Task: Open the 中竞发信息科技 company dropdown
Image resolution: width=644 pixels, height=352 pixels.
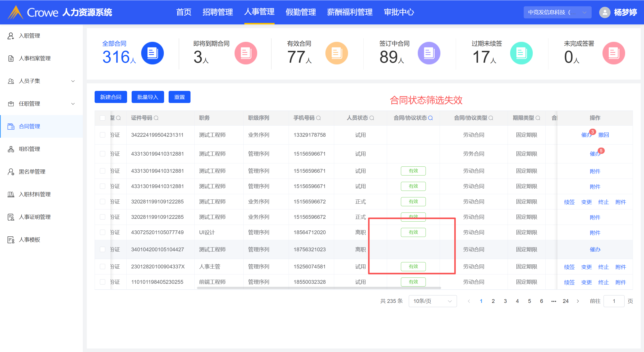Action: (557, 12)
